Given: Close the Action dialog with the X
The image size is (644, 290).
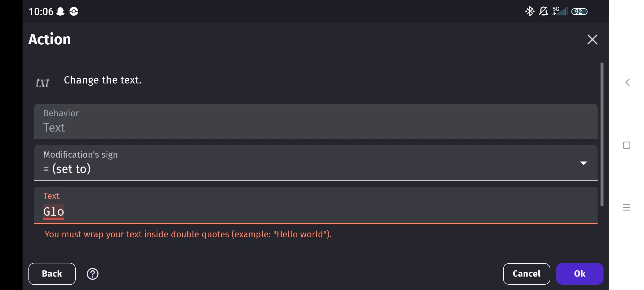Looking at the screenshot, I should (592, 39).
